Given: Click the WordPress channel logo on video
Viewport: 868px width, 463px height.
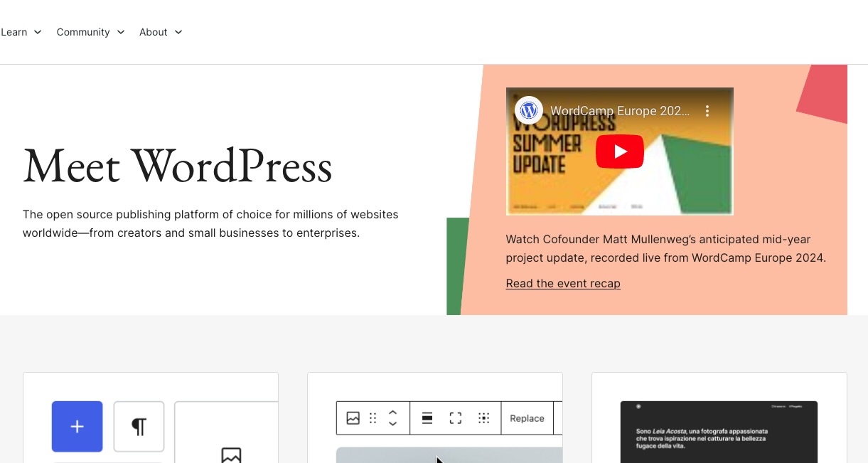Looking at the screenshot, I should click(528, 110).
